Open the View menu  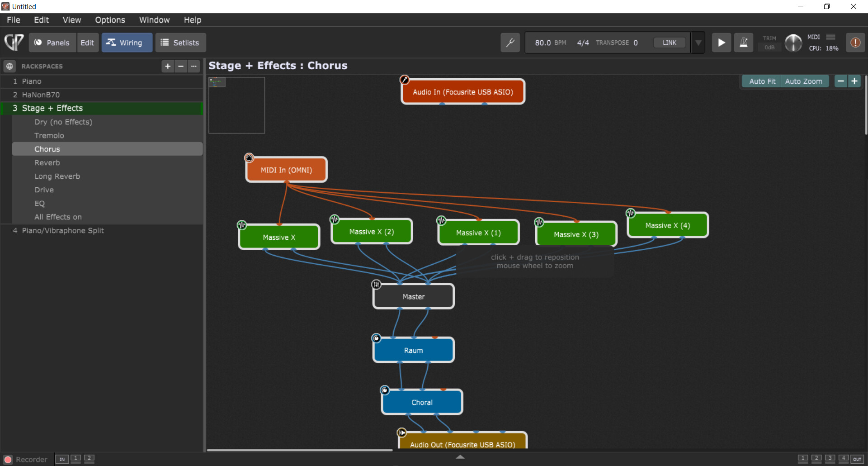coord(72,20)
